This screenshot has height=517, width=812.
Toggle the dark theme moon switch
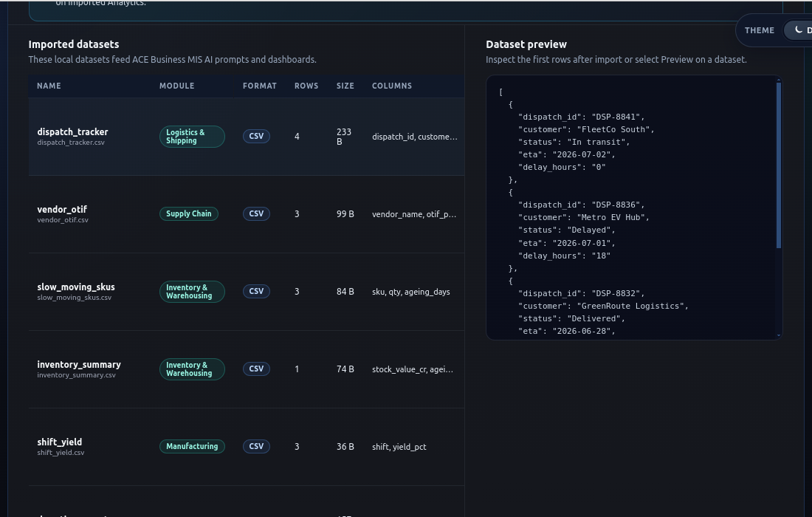click(798, 30)
